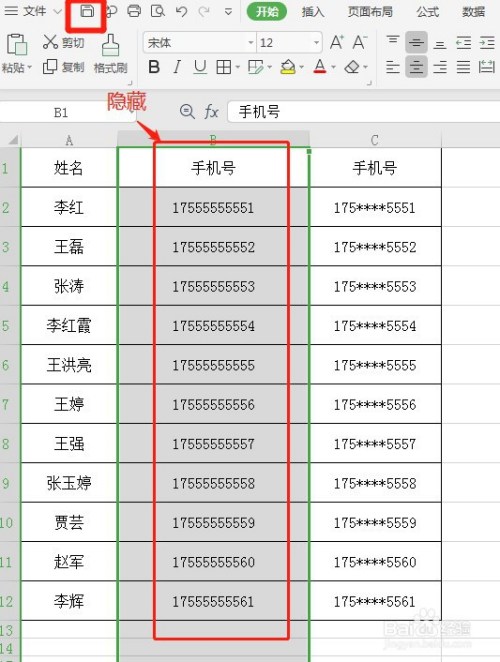Click the 剪切 cut button

pos(64,42)
